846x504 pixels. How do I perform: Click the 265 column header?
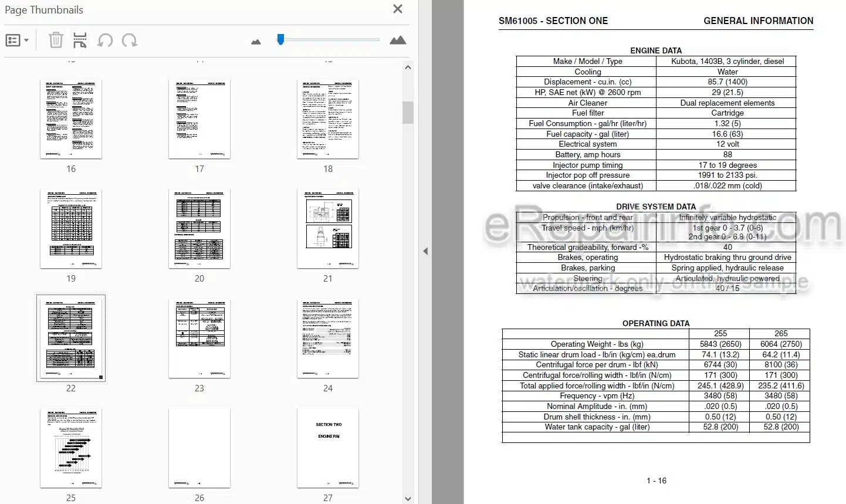coord(781,333)
